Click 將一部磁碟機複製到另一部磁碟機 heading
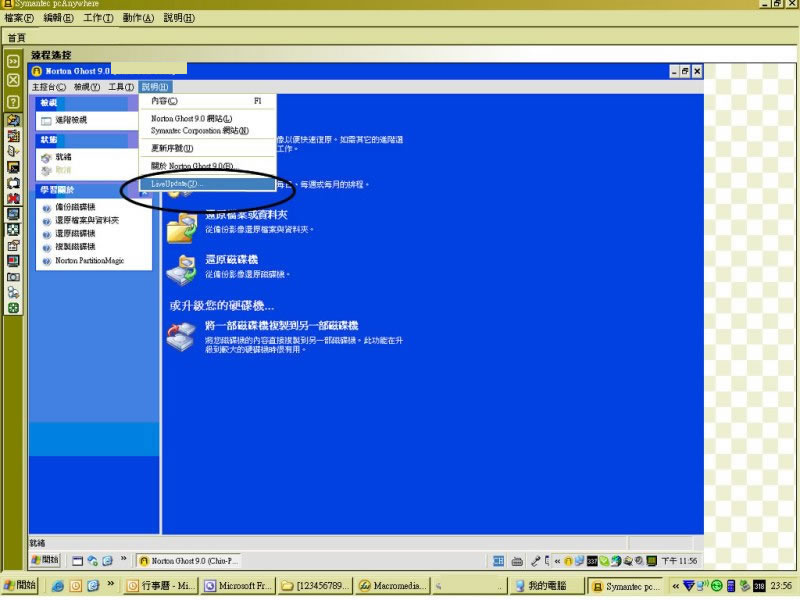800x600 pixels. [282, 326]
